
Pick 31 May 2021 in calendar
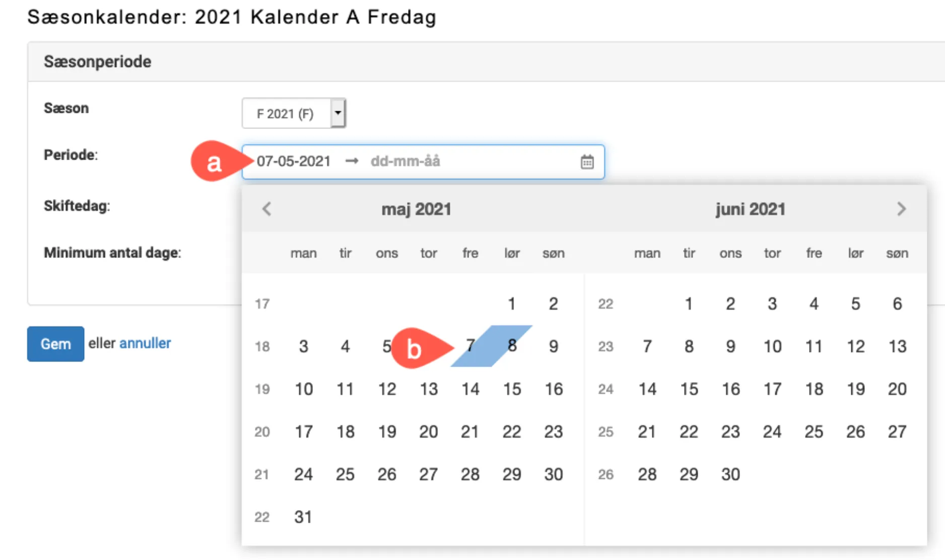[x=303, y=517]
